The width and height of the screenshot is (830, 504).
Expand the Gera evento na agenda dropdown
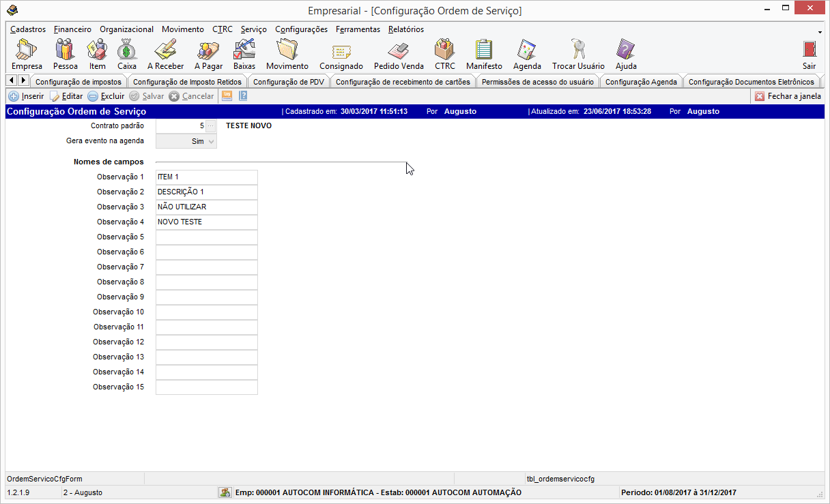pos(211,141)
